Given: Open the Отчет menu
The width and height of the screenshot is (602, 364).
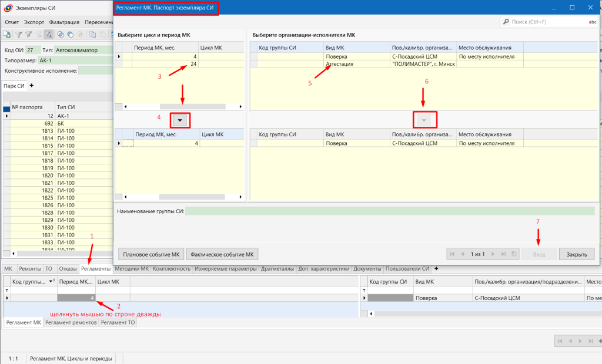Looking at the screenshot, I should tap(12, 22).
